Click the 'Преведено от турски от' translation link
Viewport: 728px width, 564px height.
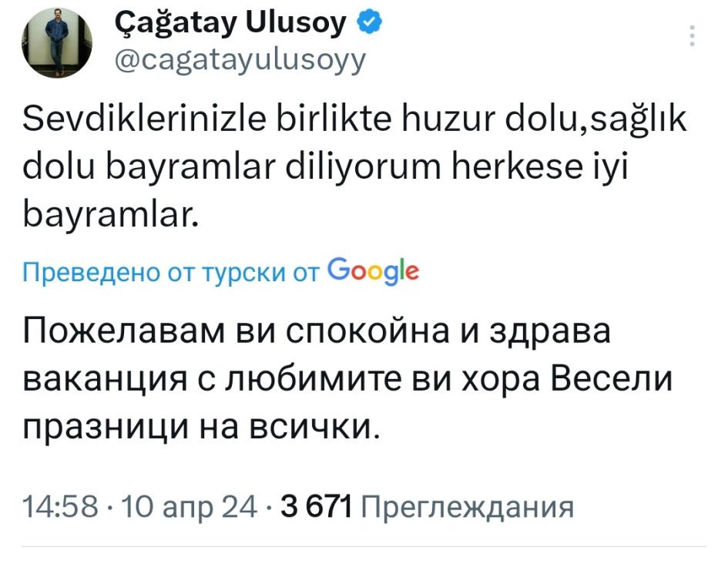(171, 273)
